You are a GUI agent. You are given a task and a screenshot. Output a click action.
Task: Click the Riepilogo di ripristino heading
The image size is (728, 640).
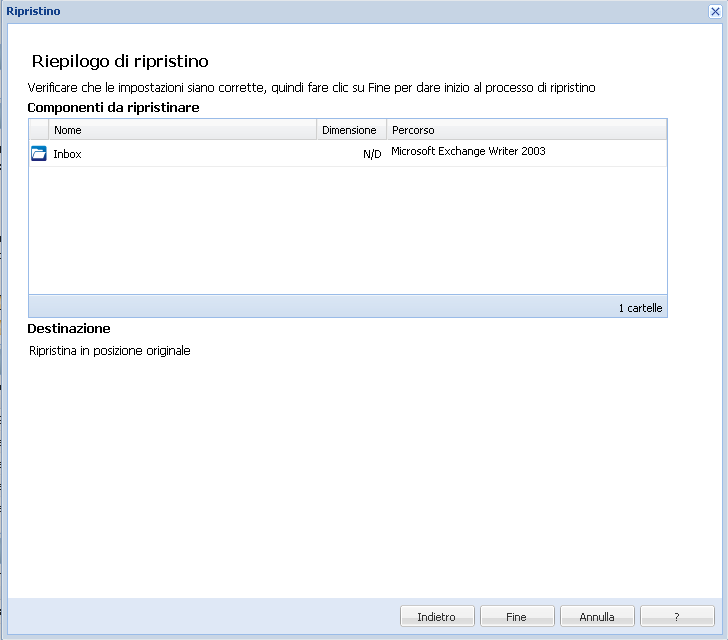(120, 61)
